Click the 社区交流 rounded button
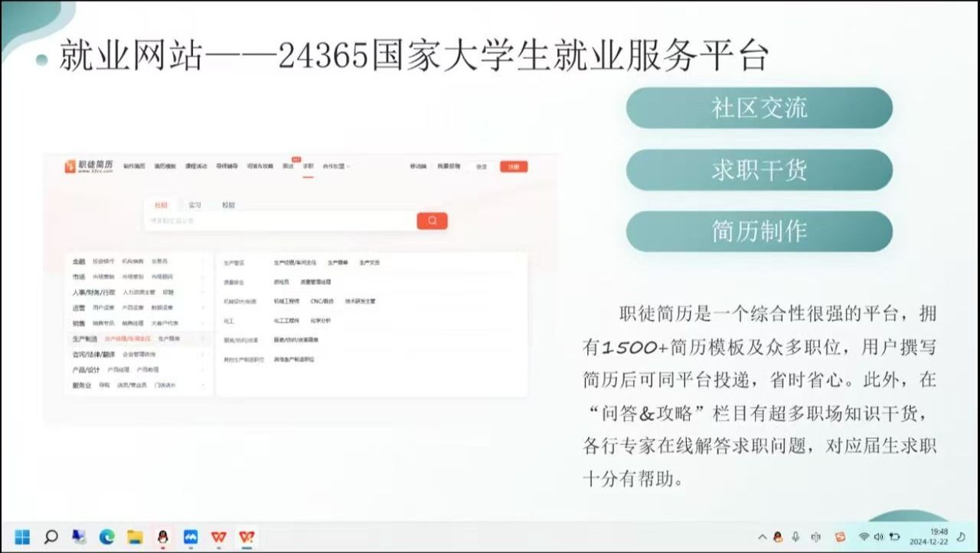This screenshot has height=553, width=980. [x=759, y=108]
